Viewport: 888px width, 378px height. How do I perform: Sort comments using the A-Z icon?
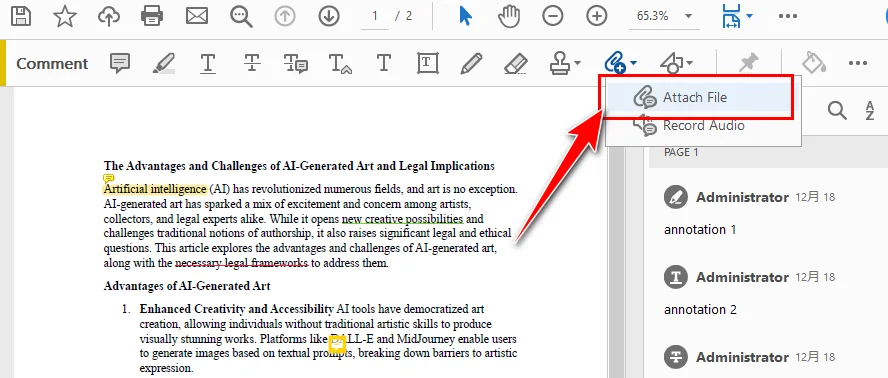coord(870,111)
